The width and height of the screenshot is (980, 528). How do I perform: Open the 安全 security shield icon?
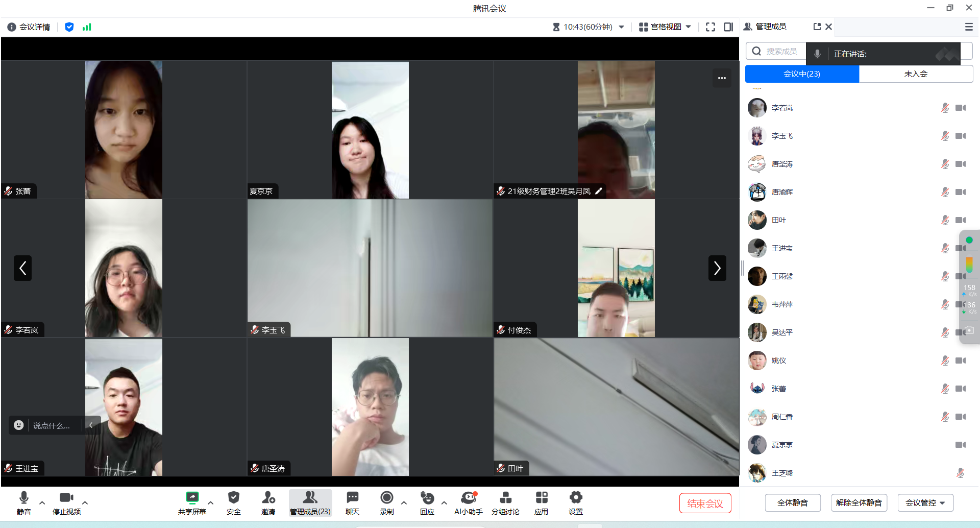coord(233,502)
